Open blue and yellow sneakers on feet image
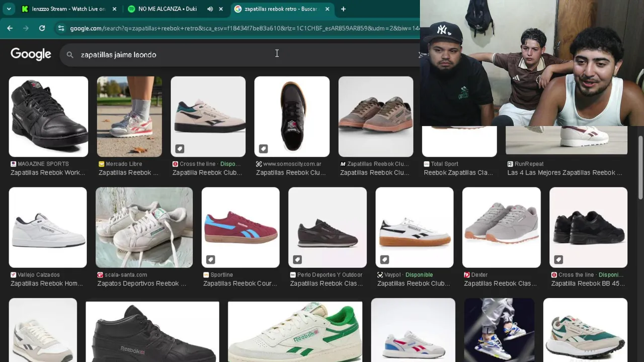 pyautogui.click(x=499, y=330)
